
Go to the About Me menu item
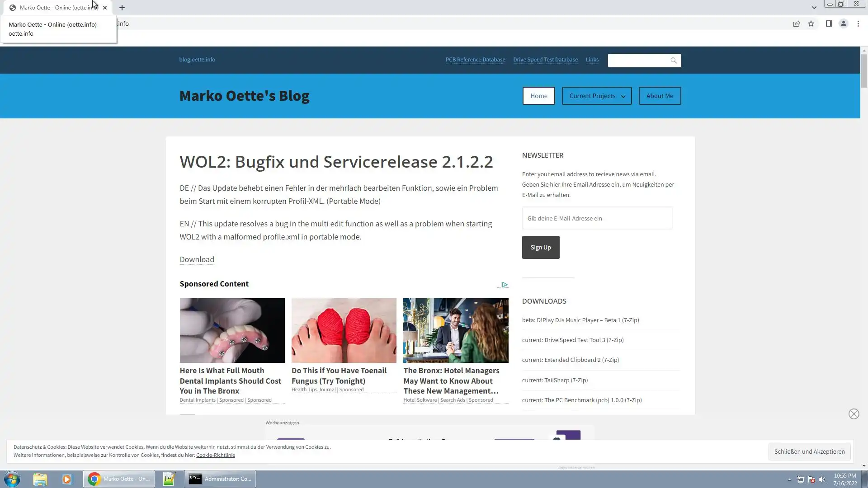pyautogui.click(x=660, y=96)
